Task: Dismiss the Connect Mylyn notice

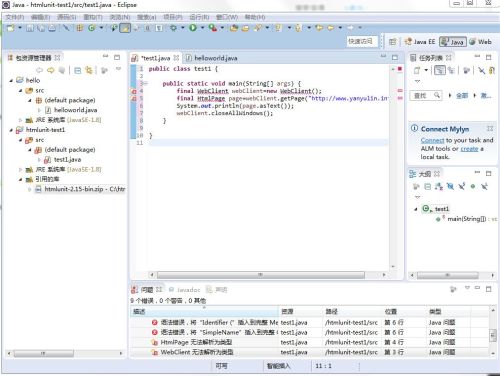Action: click(490, 128)
